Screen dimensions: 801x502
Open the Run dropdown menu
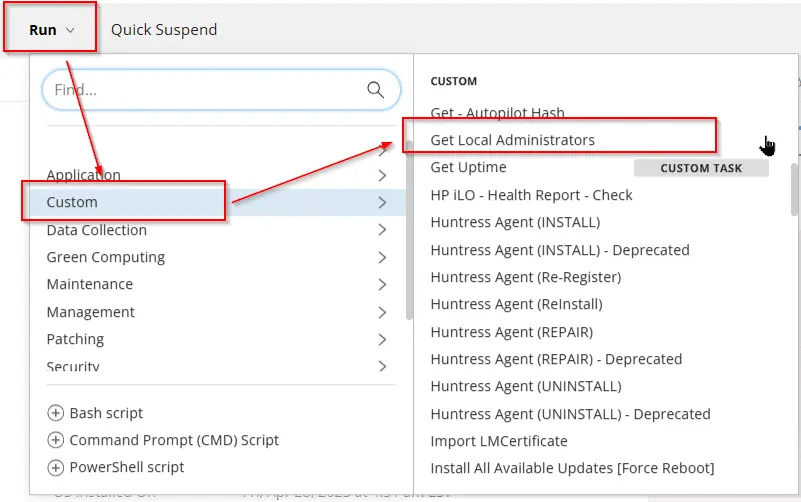coord(51,29)
